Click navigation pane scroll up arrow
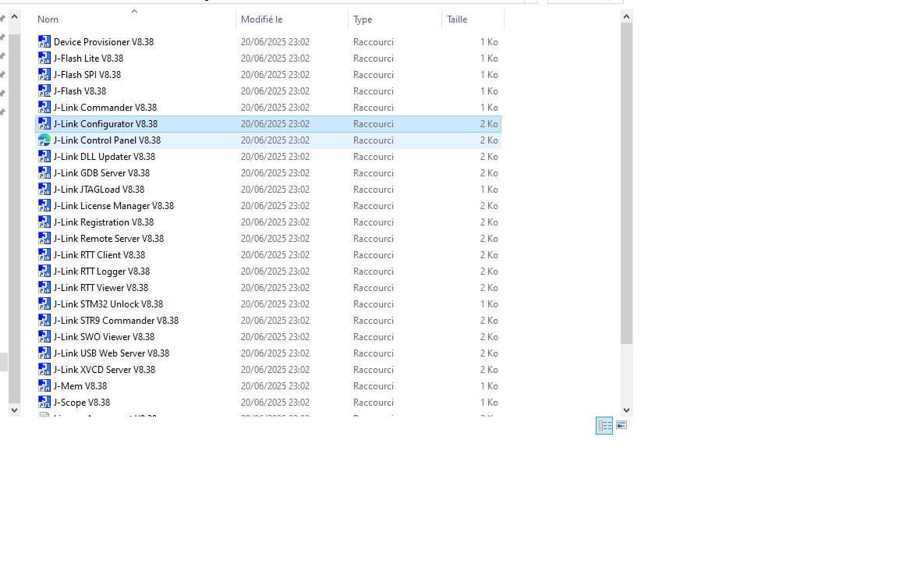The image size is (924, 568). [x=14, y=16]
